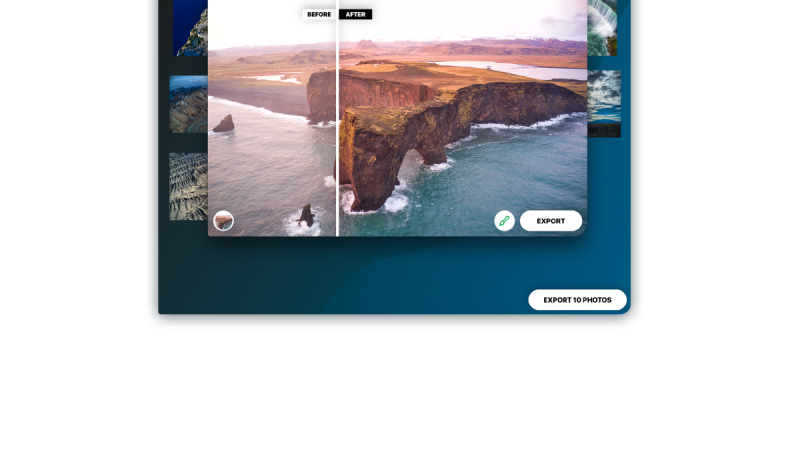Open the blue coastline thumbnail on left
This screenshot has width=800, height=450.
click(x=190, y=28)
